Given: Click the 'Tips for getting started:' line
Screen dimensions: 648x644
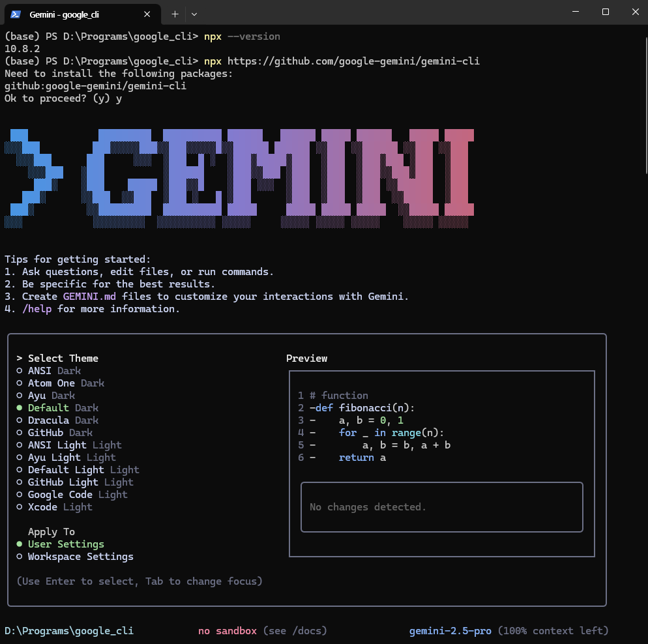Looking at the screenshot, I should 78,259.
